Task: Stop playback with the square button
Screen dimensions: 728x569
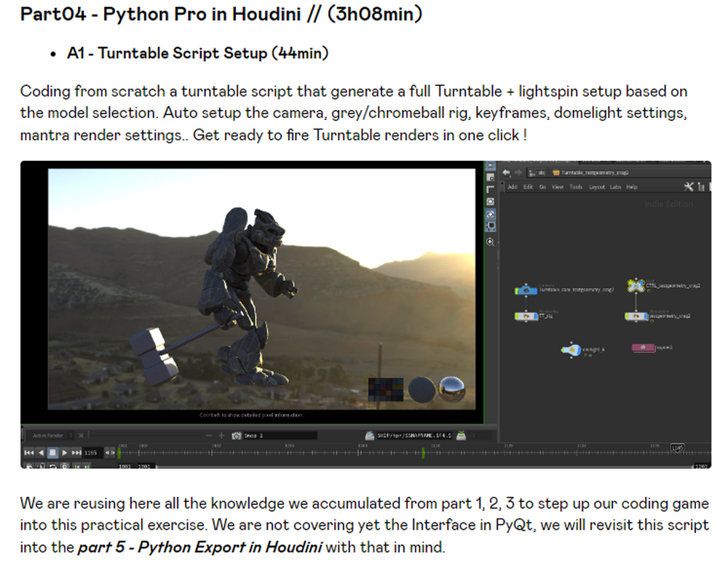Action: pos(52,452)
